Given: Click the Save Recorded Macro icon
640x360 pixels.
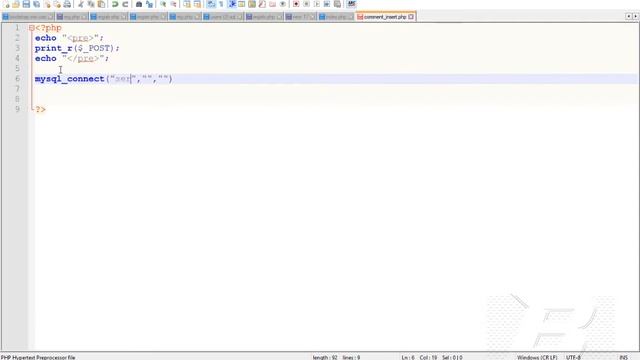Looking at the screenshot, I should [x=337, y=4].
